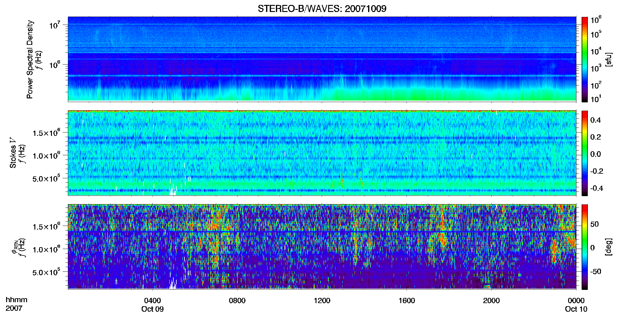Select the "Oct 10" date label
This screenshot has height=332, width=644.
point(576,309)
